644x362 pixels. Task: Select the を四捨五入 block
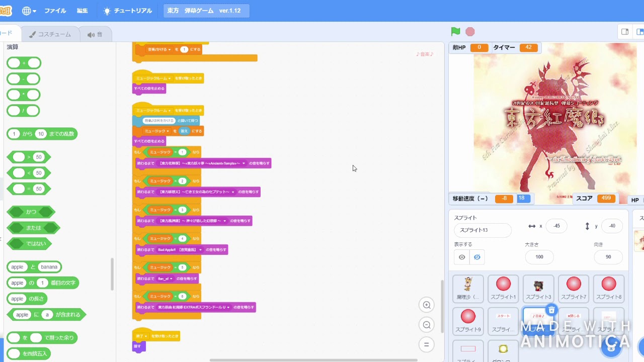[x=29, y=353]
